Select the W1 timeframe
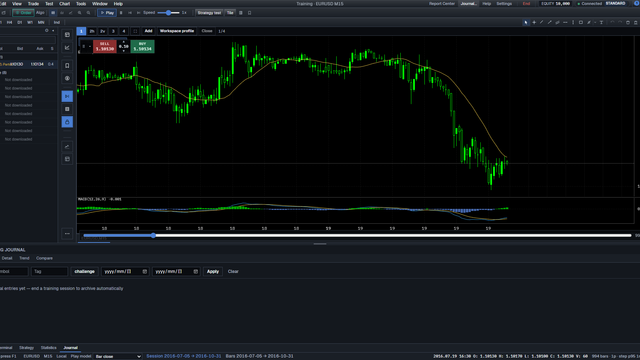The height and width of the screenshot is (360, 640). pyautogui.click(x=30, y=22)
